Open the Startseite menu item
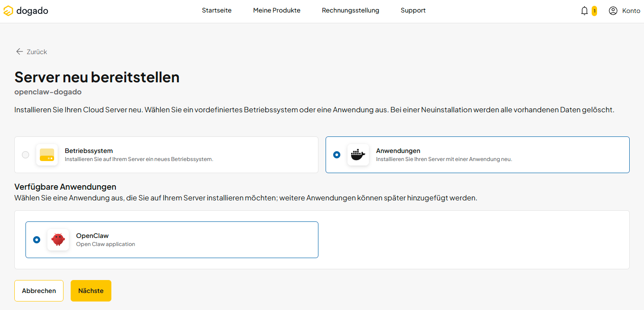The width and height of the screenshot is (644, 310). tap(217, 10)
